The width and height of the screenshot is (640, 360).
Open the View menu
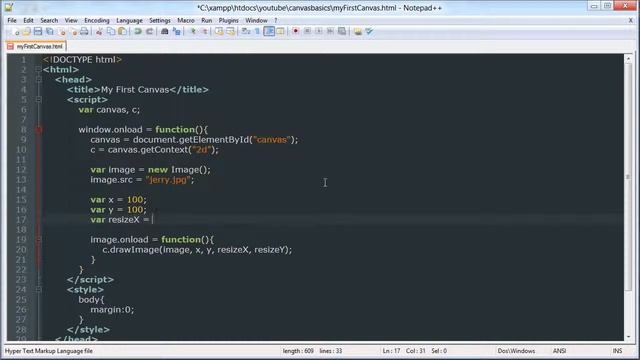[71, 20]
